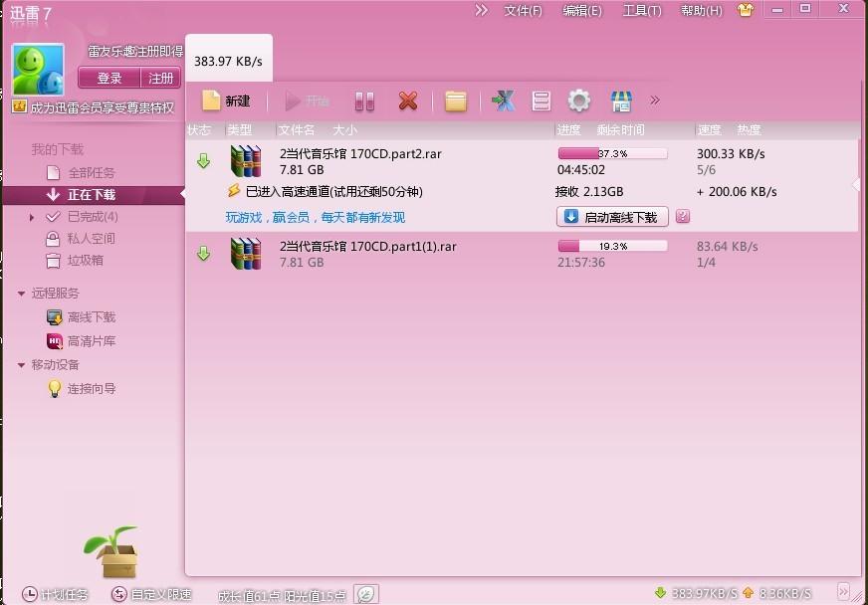The image size is (868, 605).
Task: Click 已进入高速通道(试用还剩50分钟) text
Action: point(333,191)
